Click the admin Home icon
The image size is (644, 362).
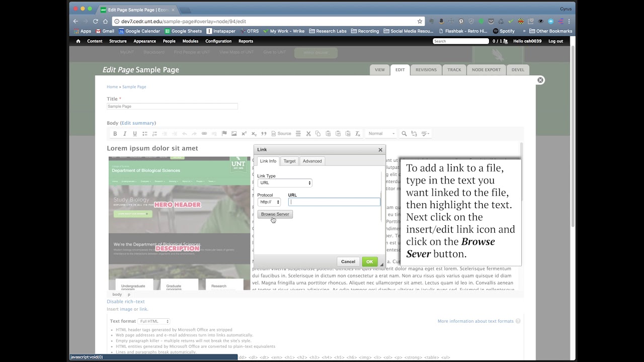tap(78, 41)
